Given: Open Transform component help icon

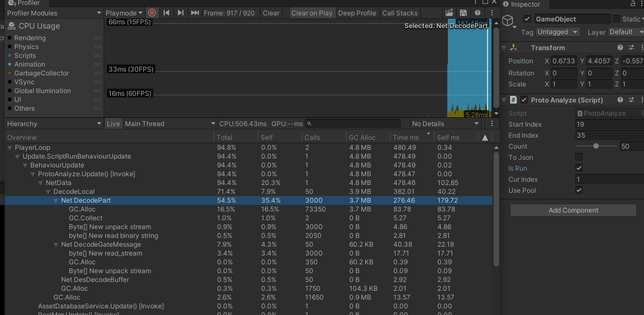Looking at the screenshot, I should coord(620,48).
